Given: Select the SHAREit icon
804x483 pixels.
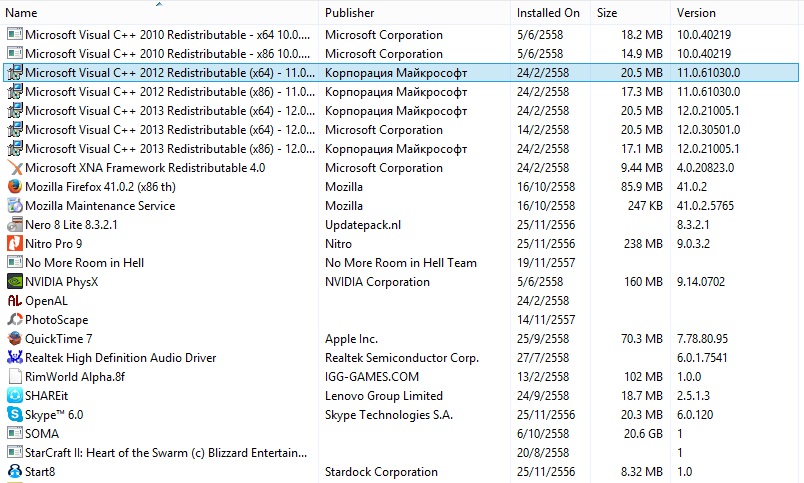Looking at the screenshot, I should point(15,395).
